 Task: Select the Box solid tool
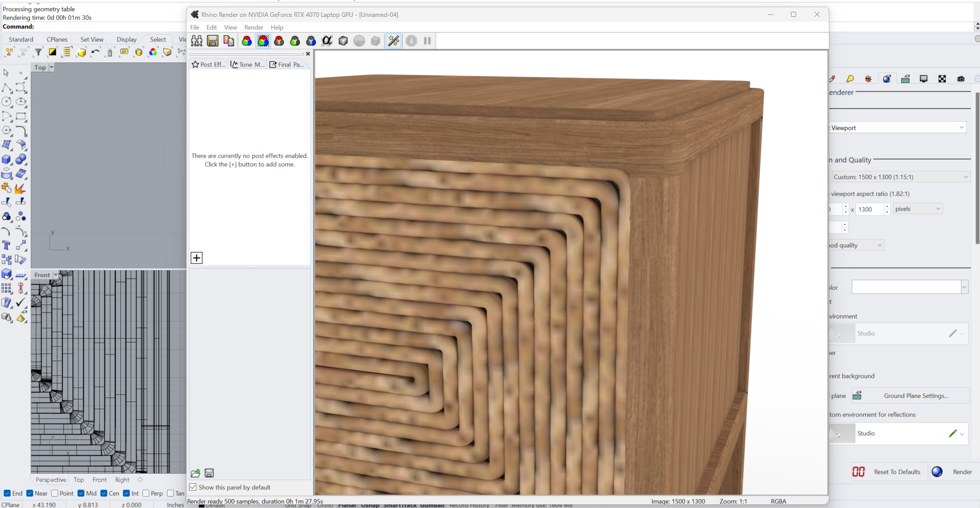point(7,160)
